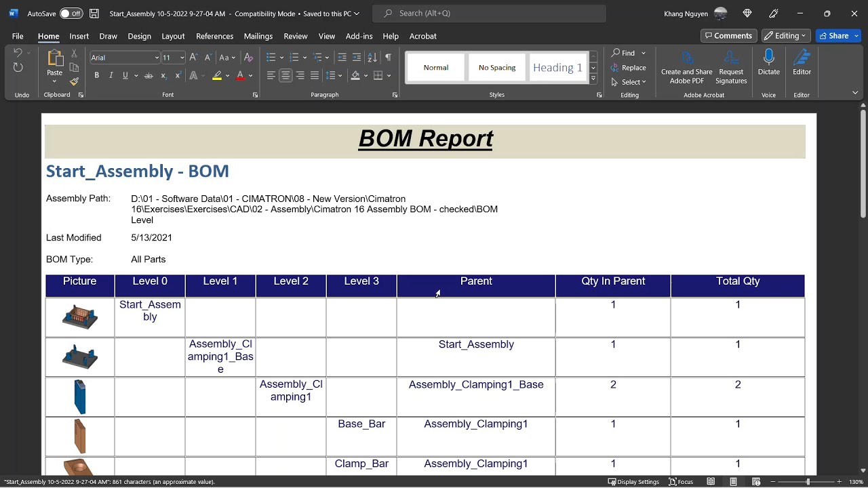Pick the yellow text highlight color

(217, 76)
